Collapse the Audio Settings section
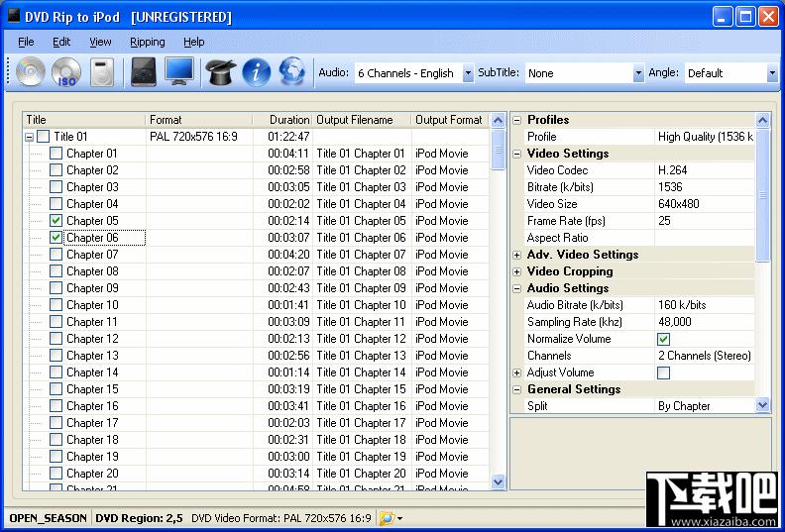The width and height of the screenshot is (785, 532). tap(516, 288)
